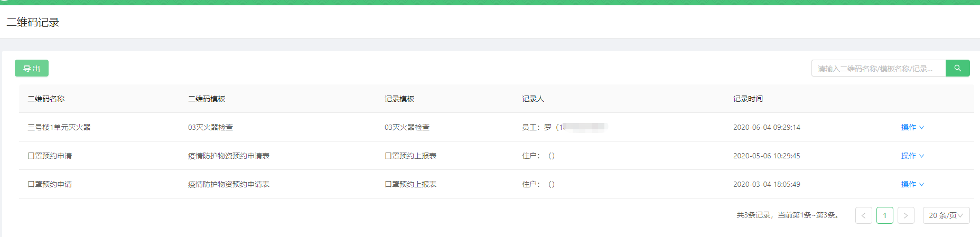Click the 2020-06-04 09:29:14 timestamp
Screen dimensions: 980x237
point(767,127)
